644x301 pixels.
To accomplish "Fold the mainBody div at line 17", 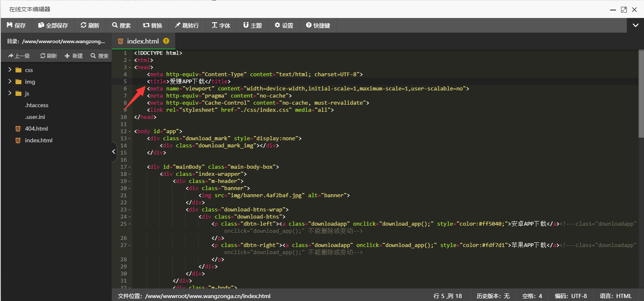I will [130, 167].
